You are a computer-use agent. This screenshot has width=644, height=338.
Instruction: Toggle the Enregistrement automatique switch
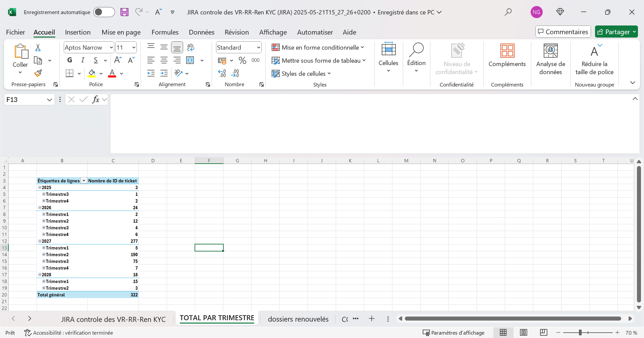pos(104,12)
